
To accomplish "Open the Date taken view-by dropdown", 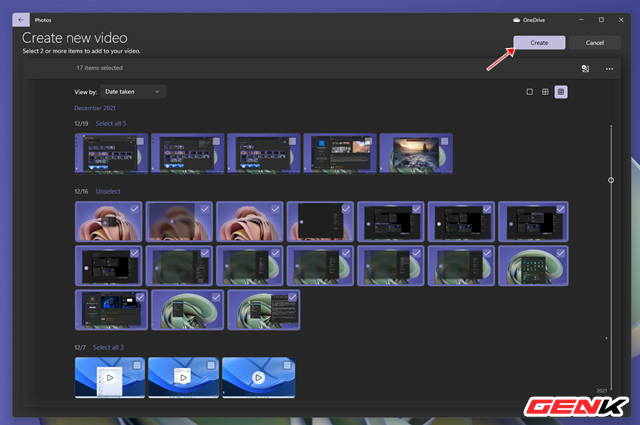I will [x=134, y=92].
